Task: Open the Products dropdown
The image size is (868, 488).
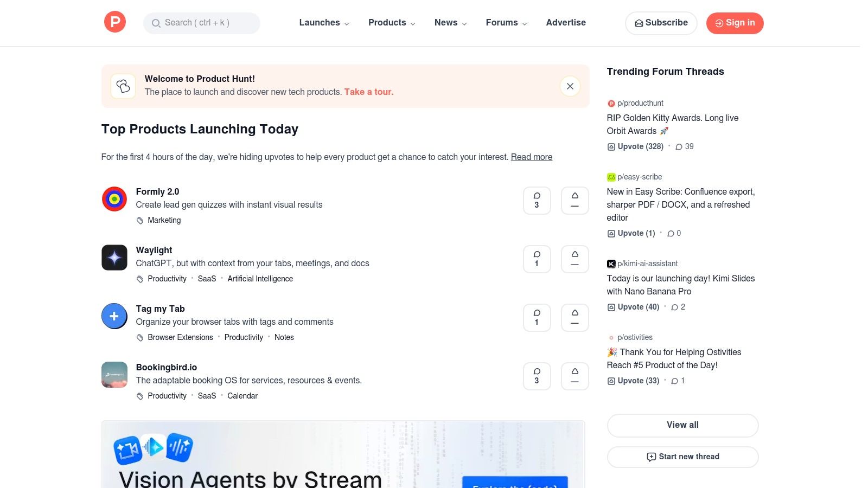Action: pos(391,23)
